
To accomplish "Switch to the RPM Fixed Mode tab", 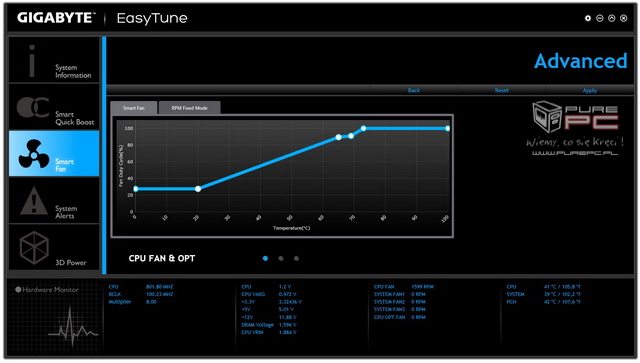I will tap(189, 108).
